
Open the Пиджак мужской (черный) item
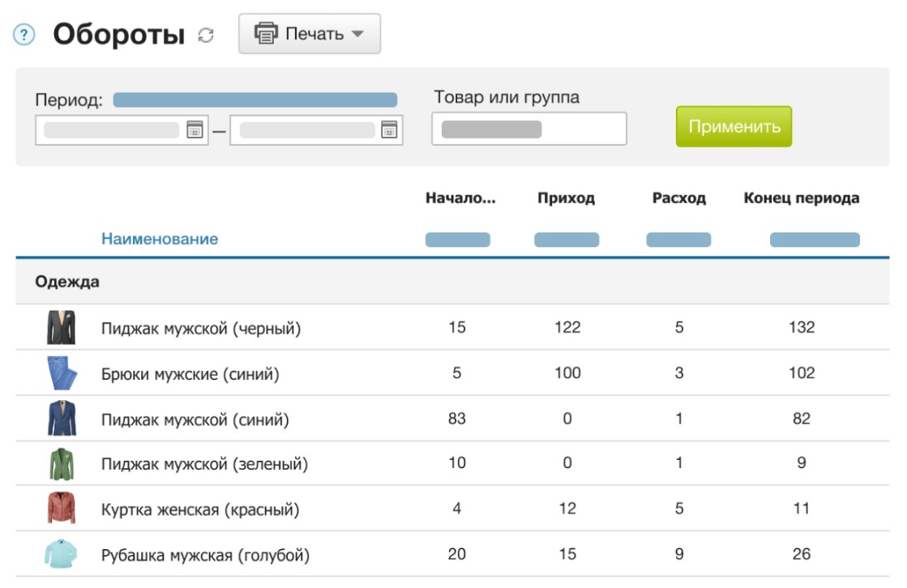pyautogui.click(x=200, y=328)
